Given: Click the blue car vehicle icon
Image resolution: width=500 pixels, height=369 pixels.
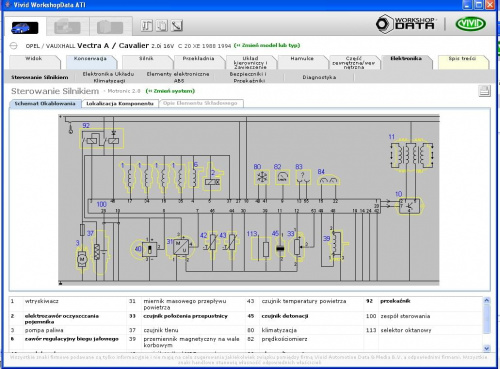Looking at the screenshot, I should point(25,28).
